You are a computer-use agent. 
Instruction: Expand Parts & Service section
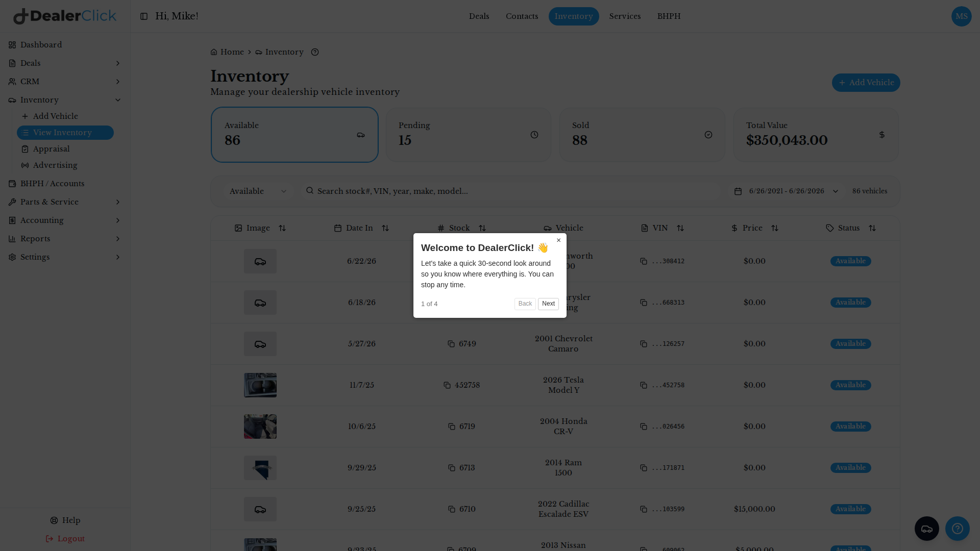(x=65, y=202)
